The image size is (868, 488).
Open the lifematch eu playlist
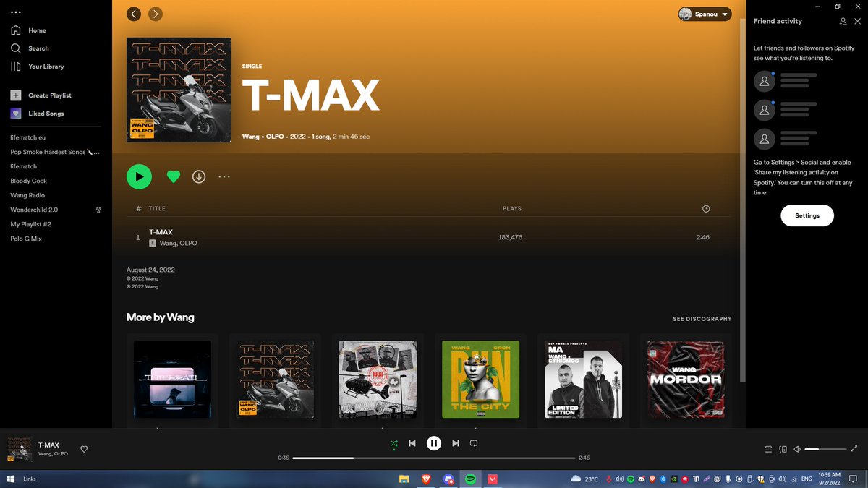pos(28,137)
